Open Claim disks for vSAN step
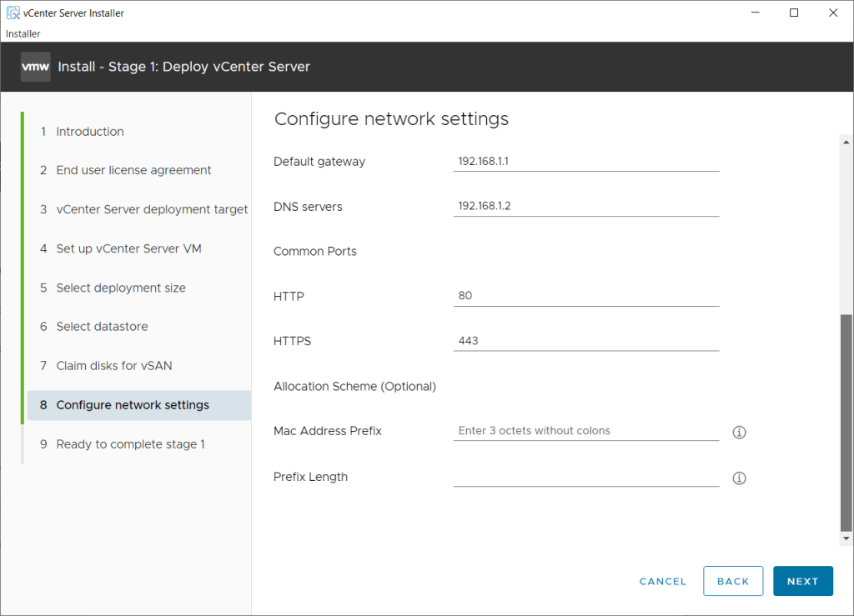 pos(114,366)
